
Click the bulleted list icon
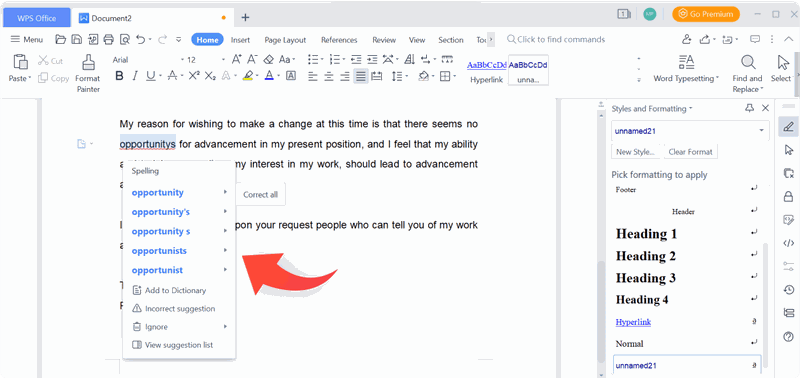[313, 59]
